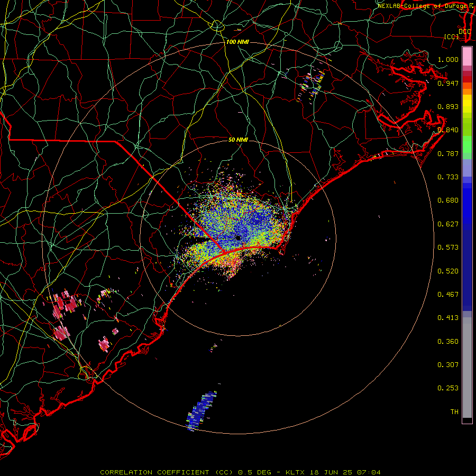Click the DCC product label
The image size is (476, 476).
465,32
